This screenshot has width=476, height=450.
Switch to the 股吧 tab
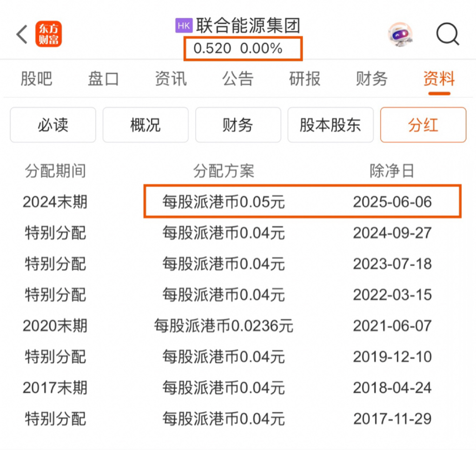pyautogui.click(x=36, y=79)
